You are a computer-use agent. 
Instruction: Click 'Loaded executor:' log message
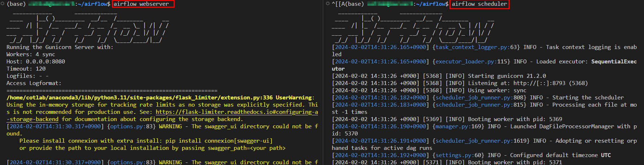tap(562, 62)
